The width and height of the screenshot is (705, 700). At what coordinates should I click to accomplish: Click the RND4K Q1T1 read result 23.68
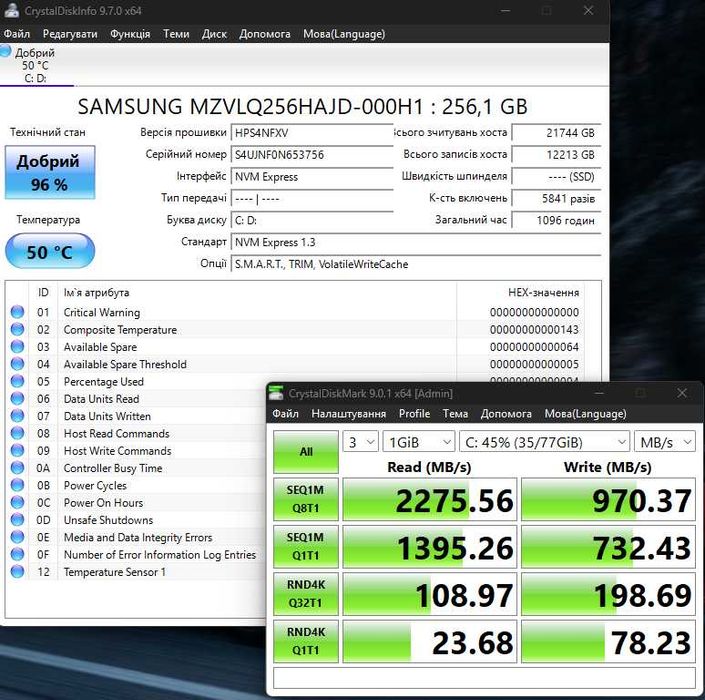pos(430,642)
